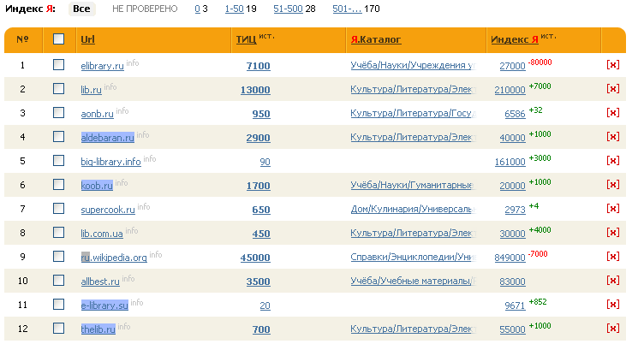Screen dimensions: 644x344
Task: Open info next to supercook.ru
Action: 143,206
